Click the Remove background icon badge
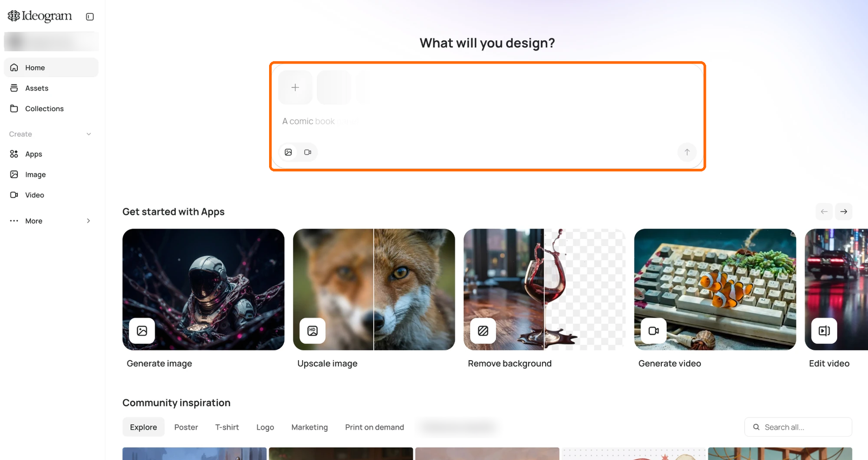 (x=483, y=331)
